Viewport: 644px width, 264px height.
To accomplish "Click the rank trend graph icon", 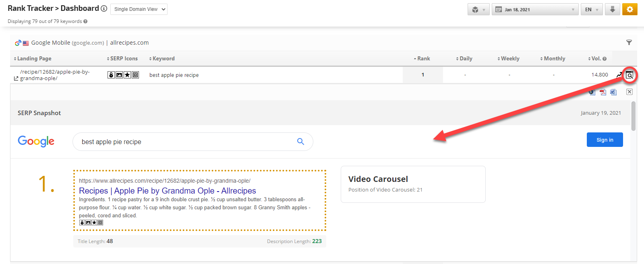I will point(619,75).
